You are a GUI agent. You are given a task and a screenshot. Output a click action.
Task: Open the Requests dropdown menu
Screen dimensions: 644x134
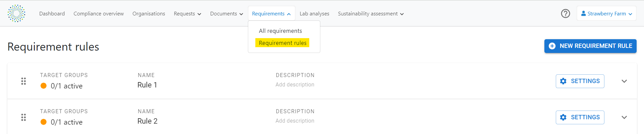(187, 14)
